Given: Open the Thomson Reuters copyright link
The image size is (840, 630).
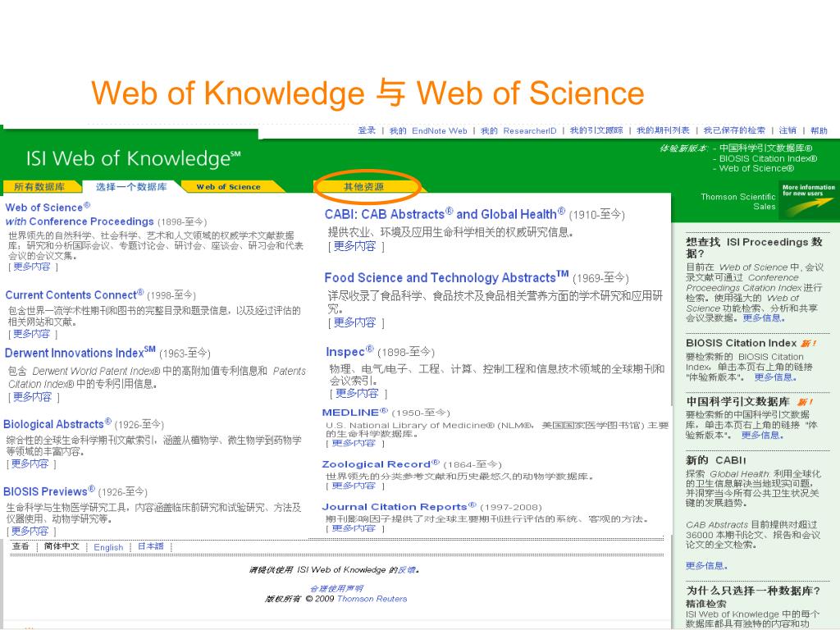Looking at the screenshot, I should click(372, 599).
